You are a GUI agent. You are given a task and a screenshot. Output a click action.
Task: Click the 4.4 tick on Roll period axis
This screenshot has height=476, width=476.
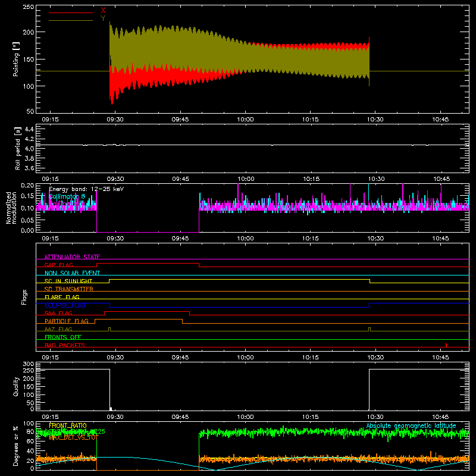point(29,129)
